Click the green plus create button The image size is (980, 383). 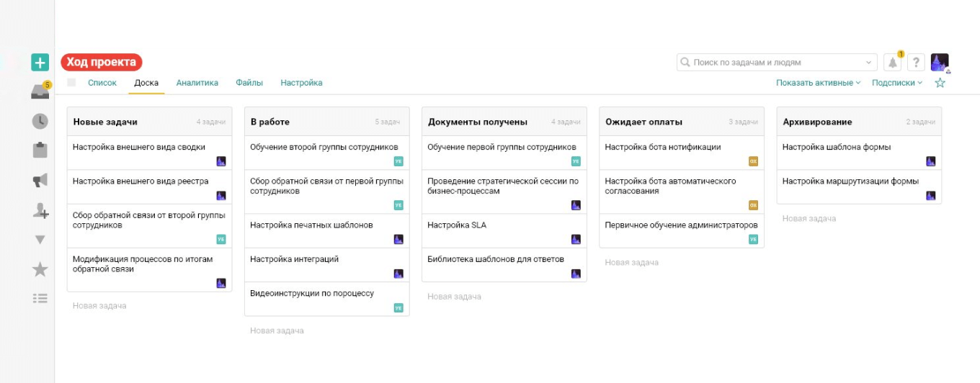tap(40, 63)
